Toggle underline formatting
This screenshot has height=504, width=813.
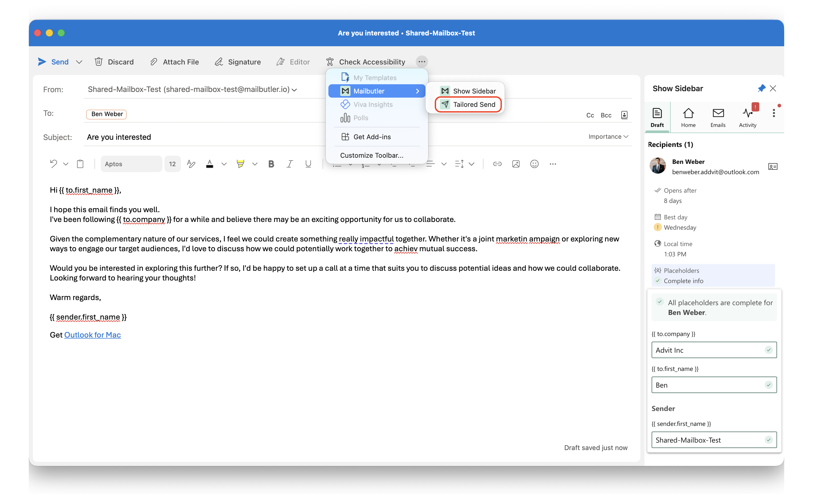(x=308, y=164)
